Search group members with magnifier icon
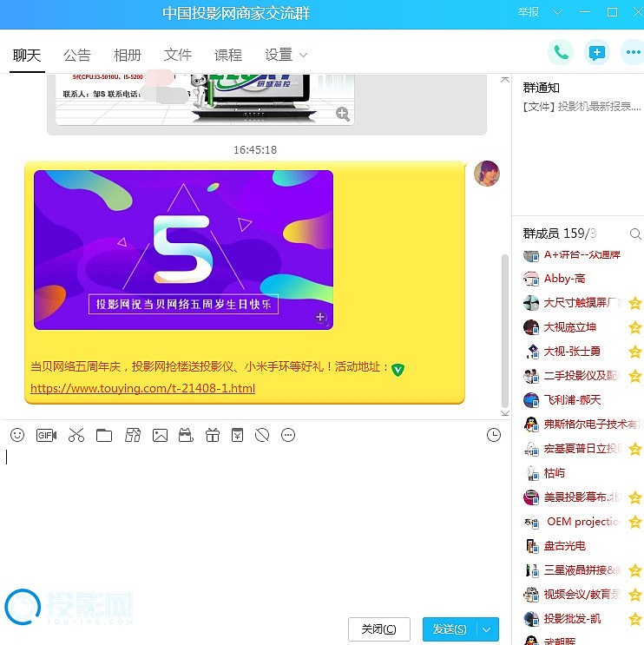 [635, 234]
